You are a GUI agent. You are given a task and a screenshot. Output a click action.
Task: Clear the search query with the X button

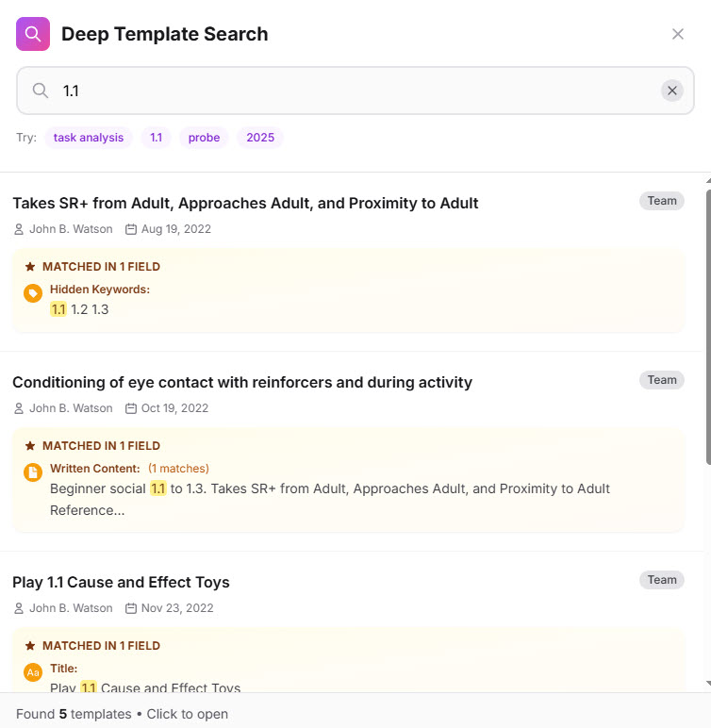[x=672, y=91]
